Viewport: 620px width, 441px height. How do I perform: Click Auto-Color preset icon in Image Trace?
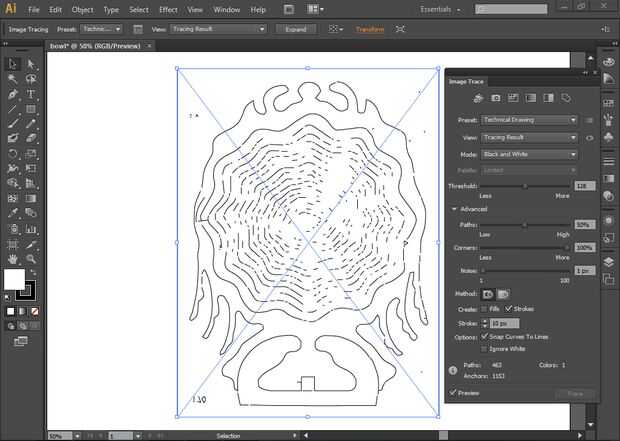tap(478, 98)
